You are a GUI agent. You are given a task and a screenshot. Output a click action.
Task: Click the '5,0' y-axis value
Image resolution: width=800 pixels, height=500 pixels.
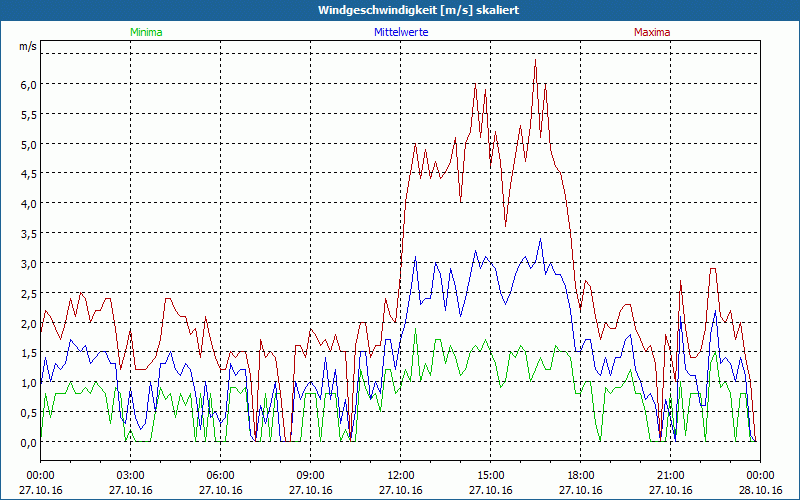(29, 144)
